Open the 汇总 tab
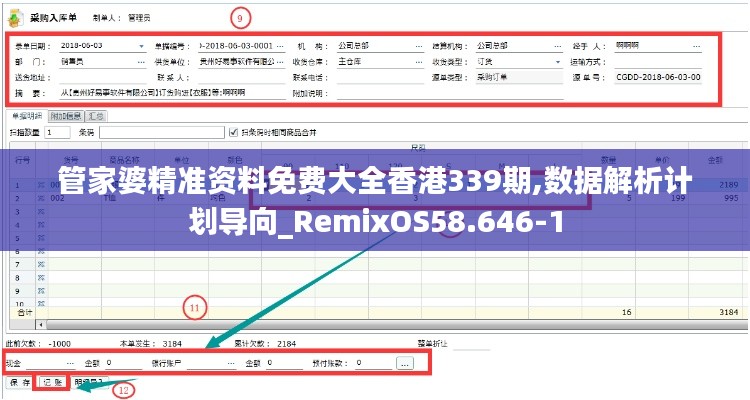 click(x=96, y=116)
